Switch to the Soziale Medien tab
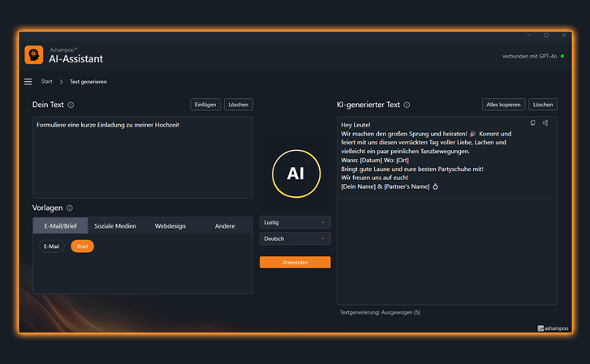This screenshot has width=590, height=364. coord(115,226)
